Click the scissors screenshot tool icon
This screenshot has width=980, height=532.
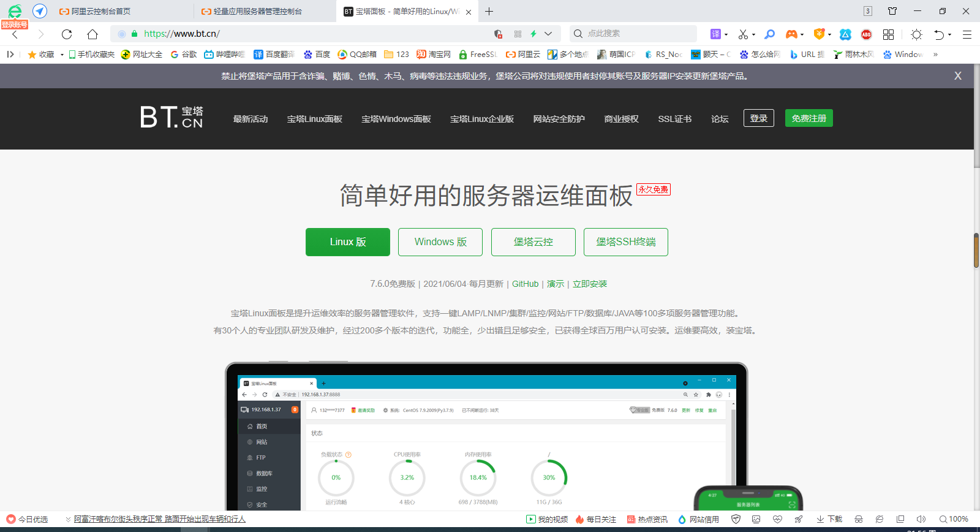click(x=743, y=34)
